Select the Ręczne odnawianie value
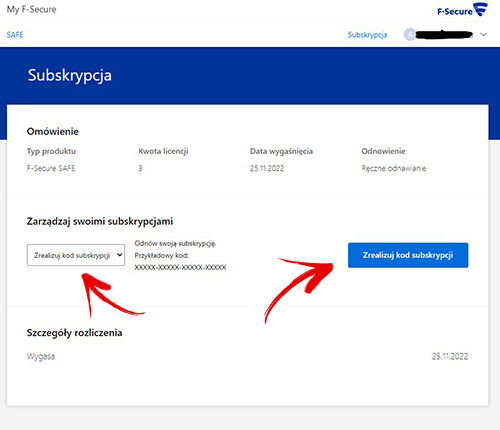The height and width of the screenshot is (430, 500). tap(394, 168)
